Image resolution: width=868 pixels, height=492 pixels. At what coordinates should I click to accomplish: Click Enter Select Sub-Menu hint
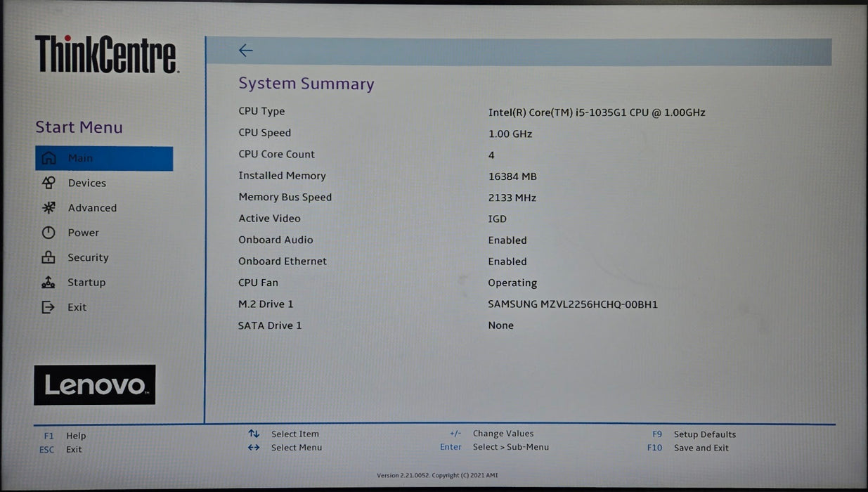tap(494, 447)
